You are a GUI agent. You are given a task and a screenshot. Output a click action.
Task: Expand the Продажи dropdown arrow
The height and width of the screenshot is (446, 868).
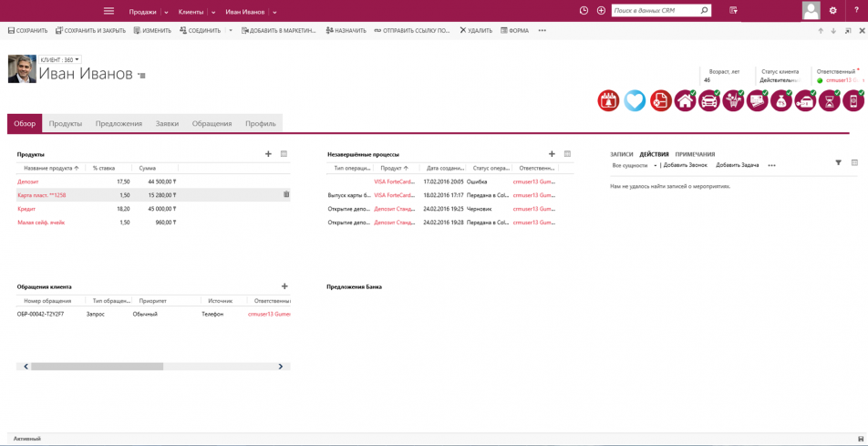[x=166, y=13]
